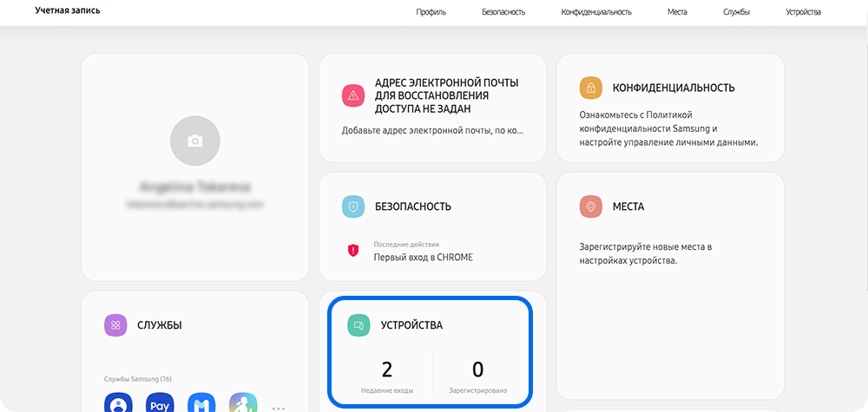Screen dimensions: 868x412
Task: Click the orange lock Конфиденциальность icon
Action: 590,88
